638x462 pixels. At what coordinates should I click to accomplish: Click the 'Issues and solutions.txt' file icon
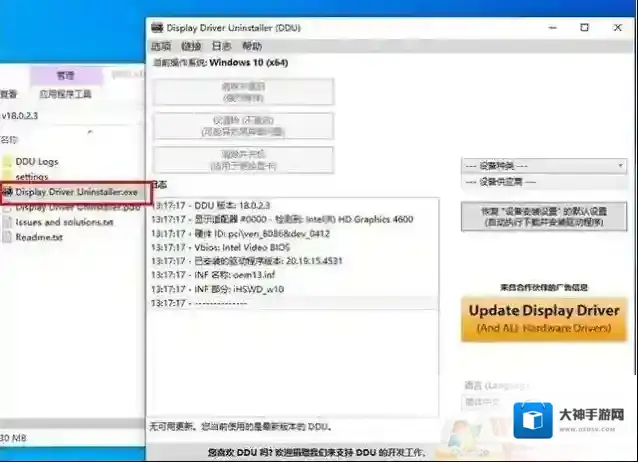pos(7,222)
